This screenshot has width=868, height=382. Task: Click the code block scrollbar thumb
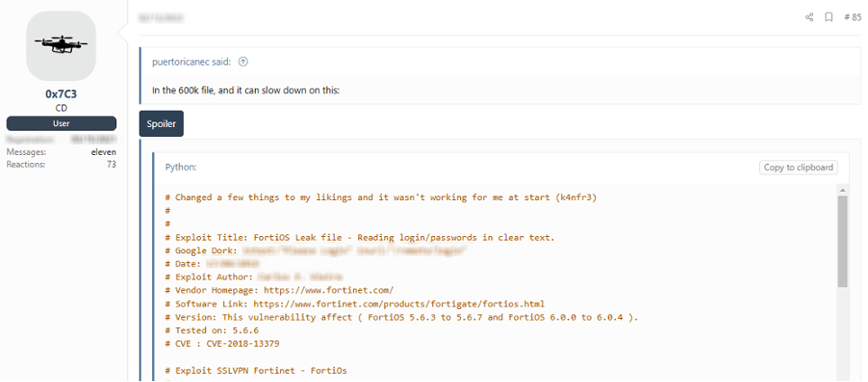842,241
